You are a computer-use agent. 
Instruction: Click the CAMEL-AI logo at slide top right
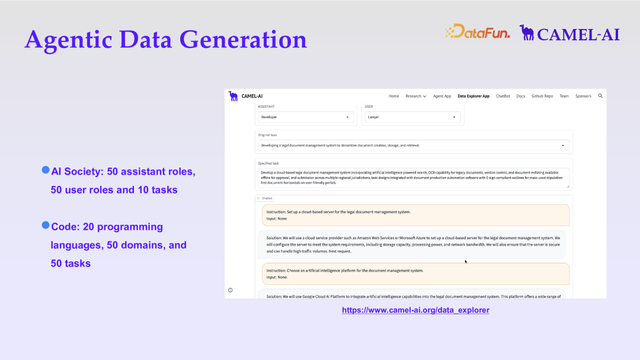click(569, 33)
